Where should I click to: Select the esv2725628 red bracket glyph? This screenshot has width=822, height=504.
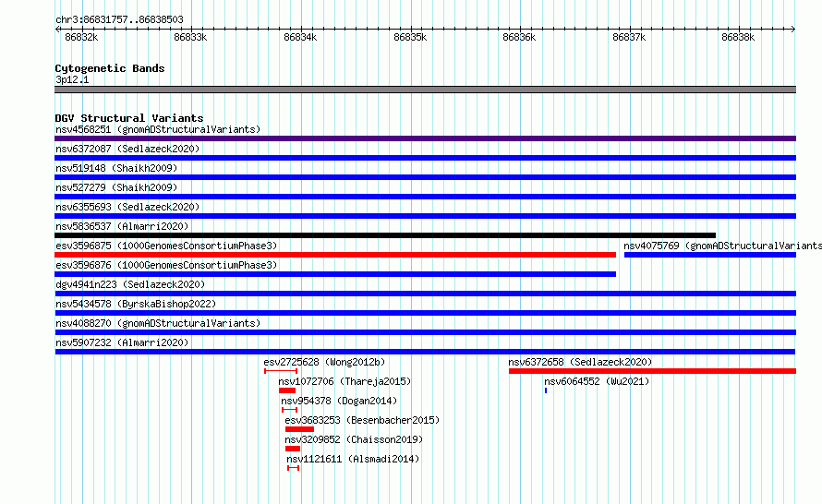pyautogui.click(x=281, y=371)
